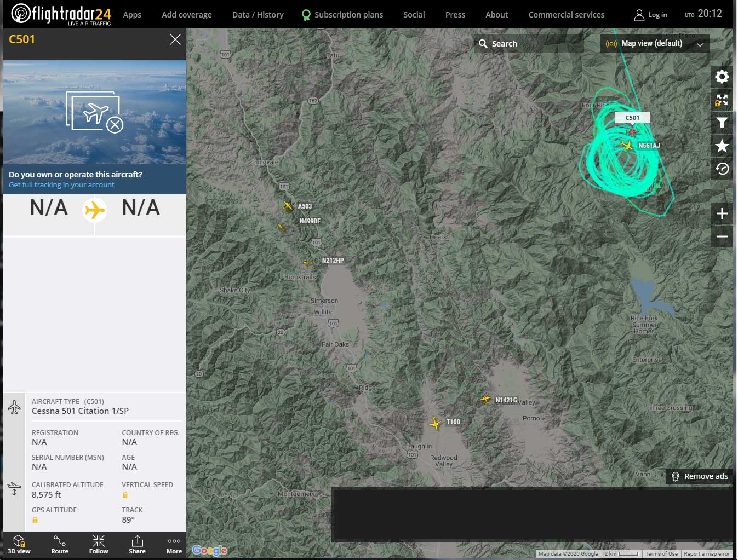Open the map settings gear icon
Image resolution: width=738 pixels, height=560 pixels.
[x=722, y=77]
